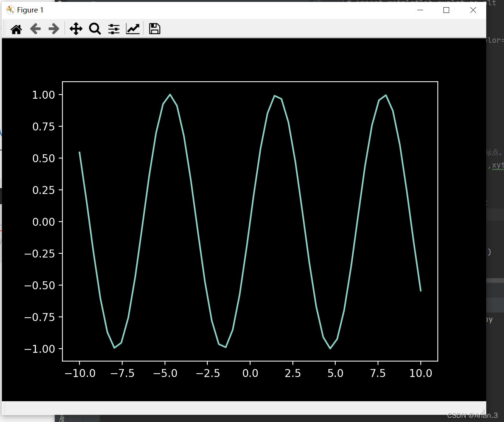Click y-axis tick label 0.75
The image size is (504, 422).
tap(44, 127)
